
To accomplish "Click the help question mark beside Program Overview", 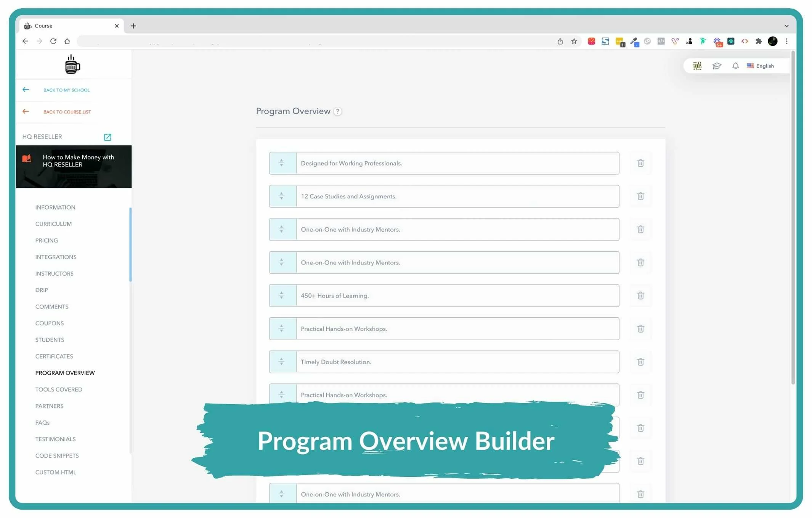I will (337, 111).
